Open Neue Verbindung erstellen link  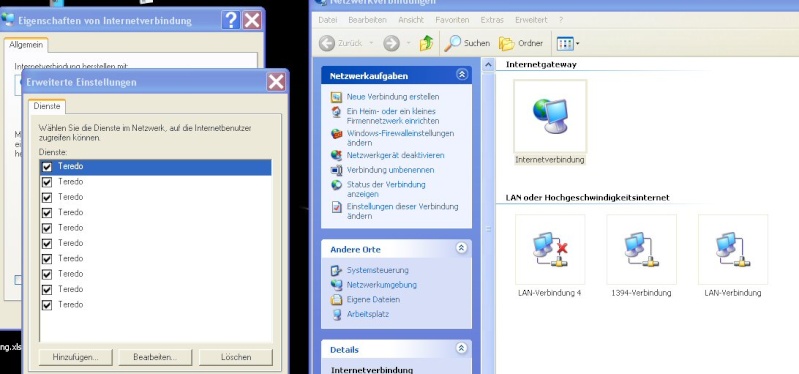click(x=393, y=97)
